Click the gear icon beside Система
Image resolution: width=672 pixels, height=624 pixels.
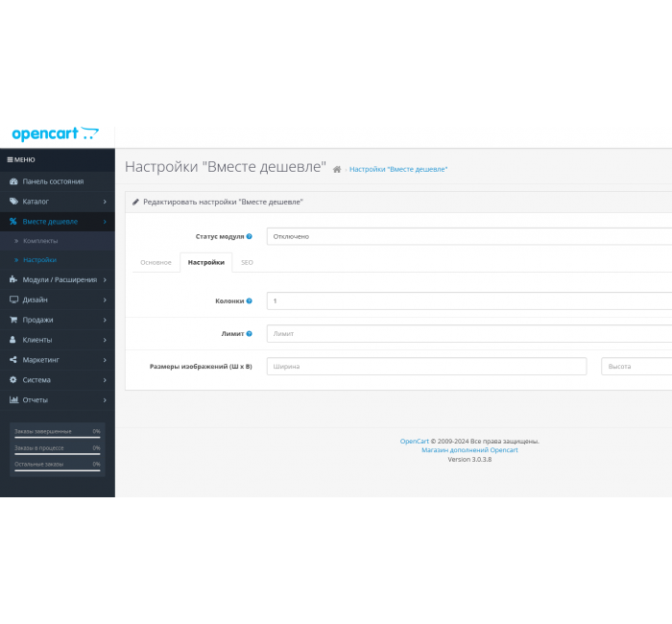coord(13,380)
